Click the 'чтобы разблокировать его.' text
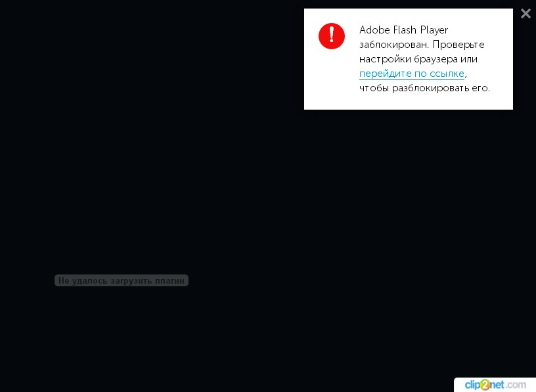The image size is (536, 392). (424, 88)
